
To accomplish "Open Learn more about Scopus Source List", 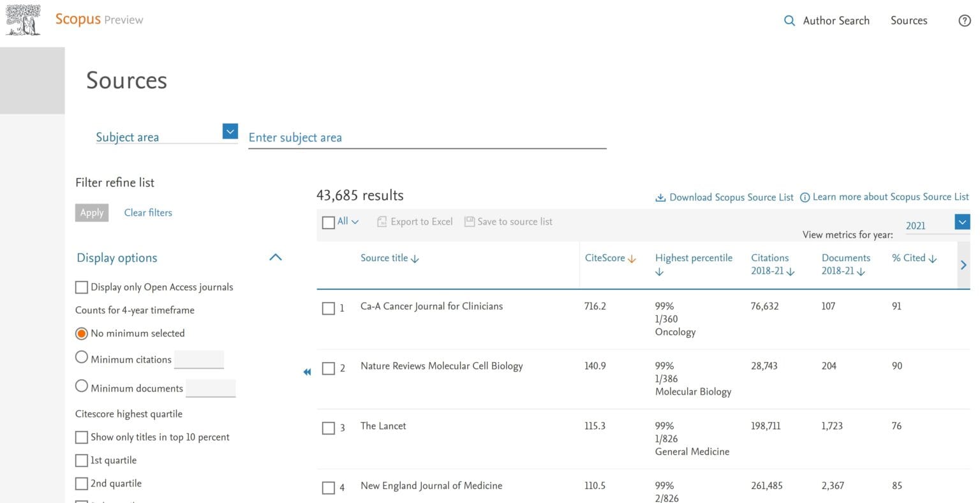I will [x=891, y=197].
